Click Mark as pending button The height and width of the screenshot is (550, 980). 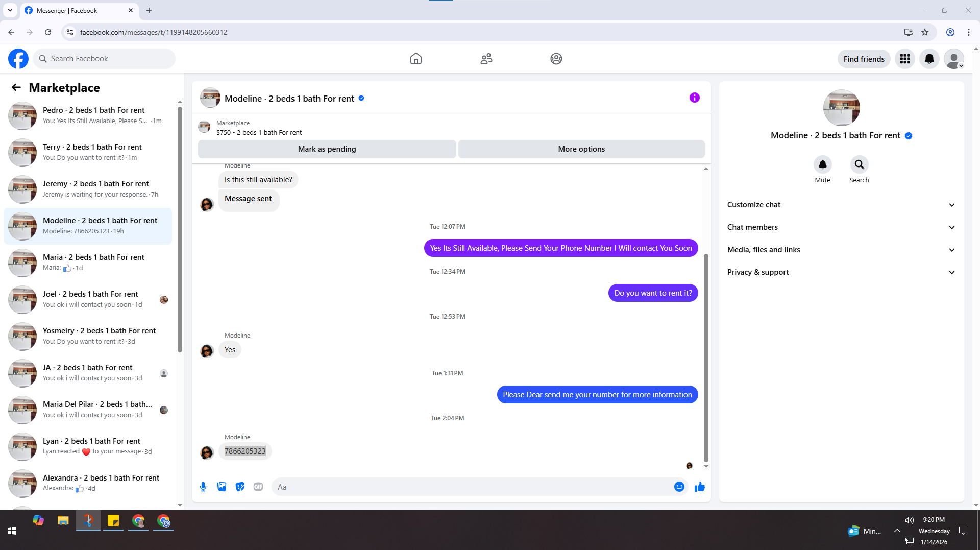coord(327,149)
